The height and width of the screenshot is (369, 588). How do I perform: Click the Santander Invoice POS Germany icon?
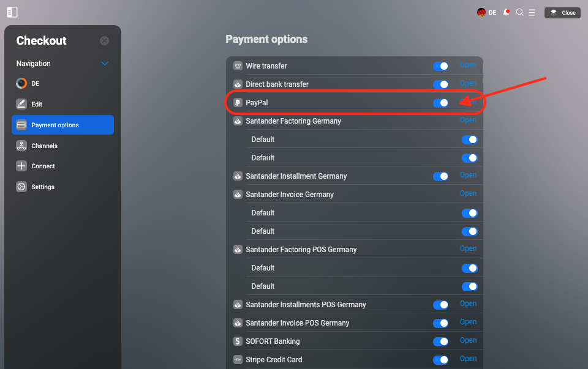238,323
